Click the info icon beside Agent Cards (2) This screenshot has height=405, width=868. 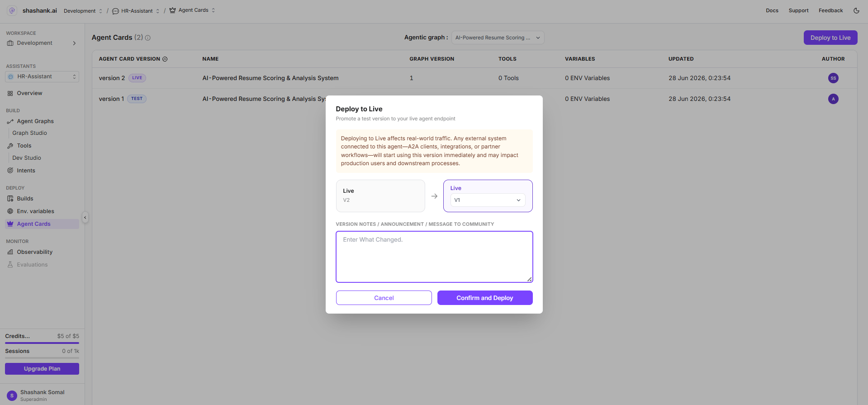coord(148,38)
